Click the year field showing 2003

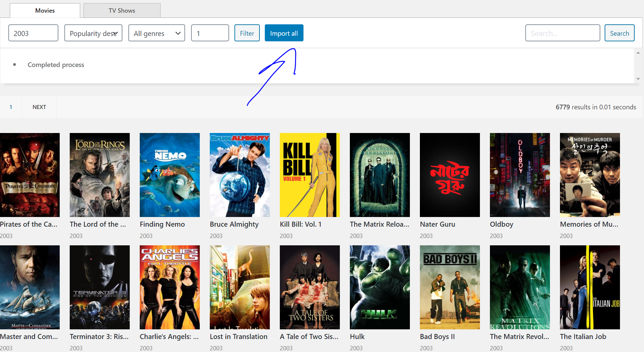tap(33, 33)
